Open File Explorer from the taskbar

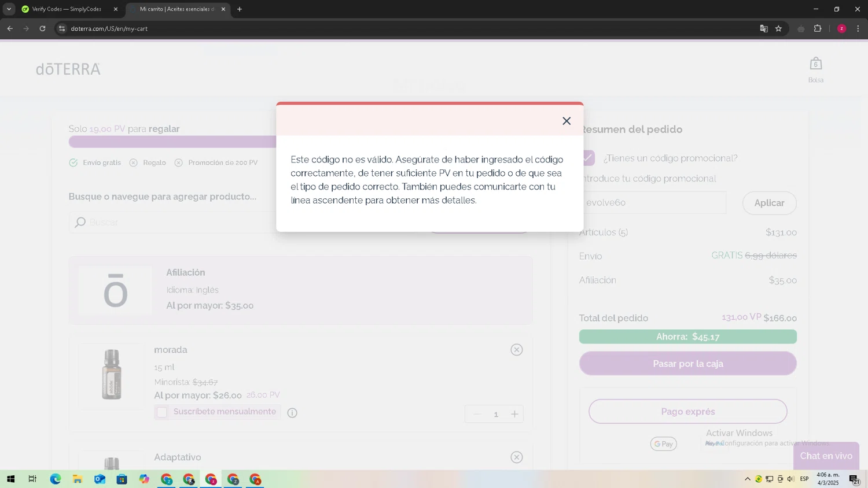78,479
